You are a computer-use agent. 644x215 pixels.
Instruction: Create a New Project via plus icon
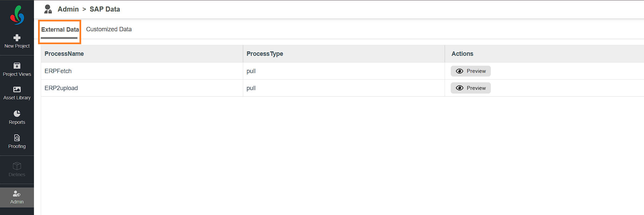(17, 38)
